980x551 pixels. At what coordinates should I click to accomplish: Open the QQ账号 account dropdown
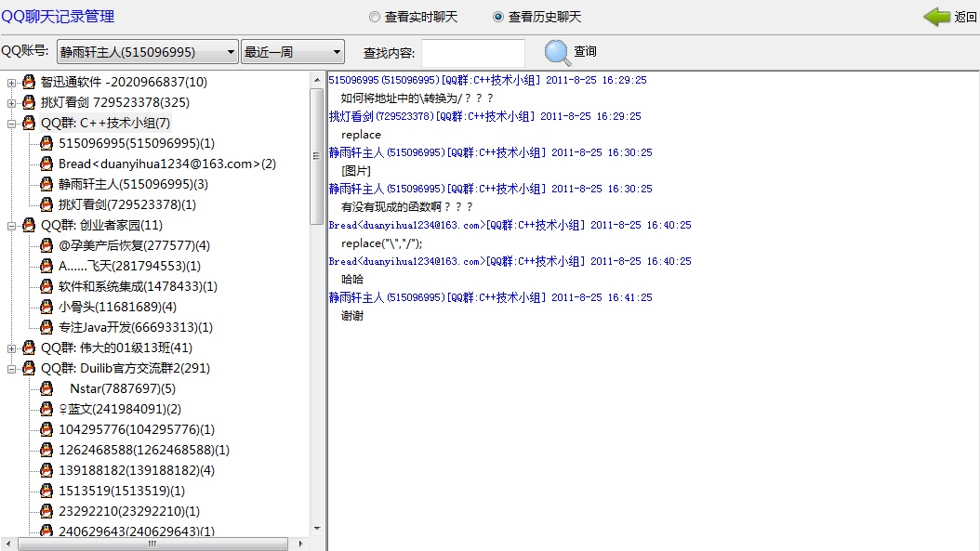[x=230, y=51]
